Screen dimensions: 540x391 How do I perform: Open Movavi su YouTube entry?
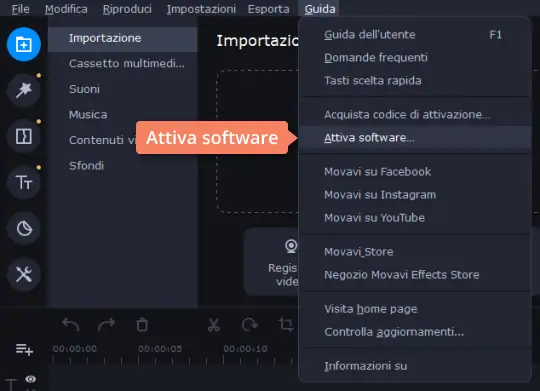tap(415, 218)
